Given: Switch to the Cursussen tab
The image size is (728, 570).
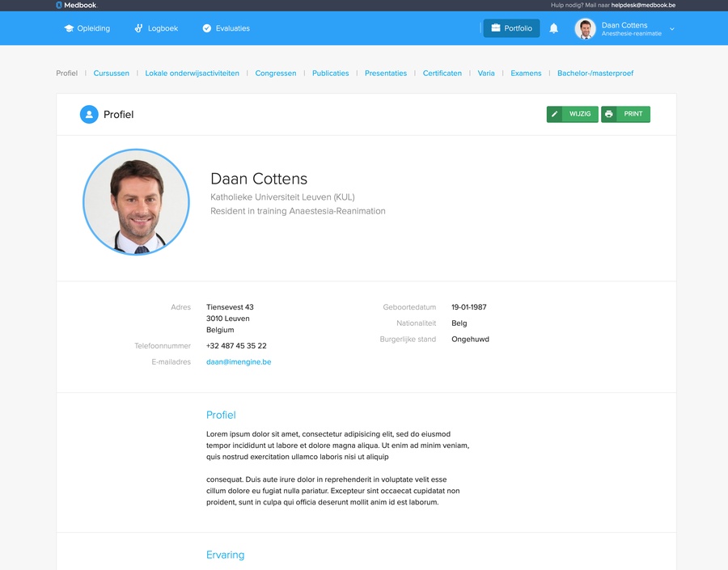Looking at the screenshot, I should pyautogui.click(x=112, y=74).
